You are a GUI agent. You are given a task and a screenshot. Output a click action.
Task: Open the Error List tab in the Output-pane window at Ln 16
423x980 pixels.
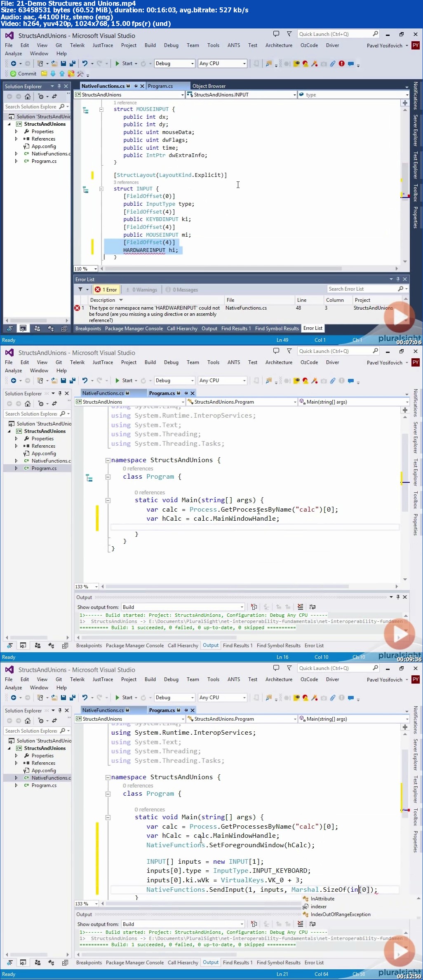click(314, 646)
